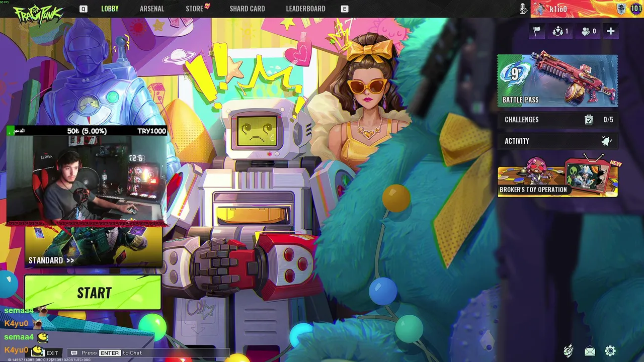Open the Store tab
This screenshot has height=362, width=644.
[194, 9]
